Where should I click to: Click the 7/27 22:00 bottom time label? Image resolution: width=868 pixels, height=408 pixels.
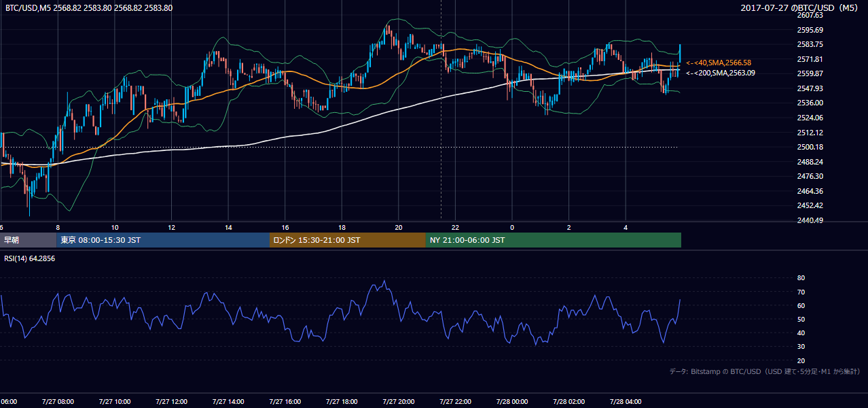pyautogui.click(x=454, y=402)
